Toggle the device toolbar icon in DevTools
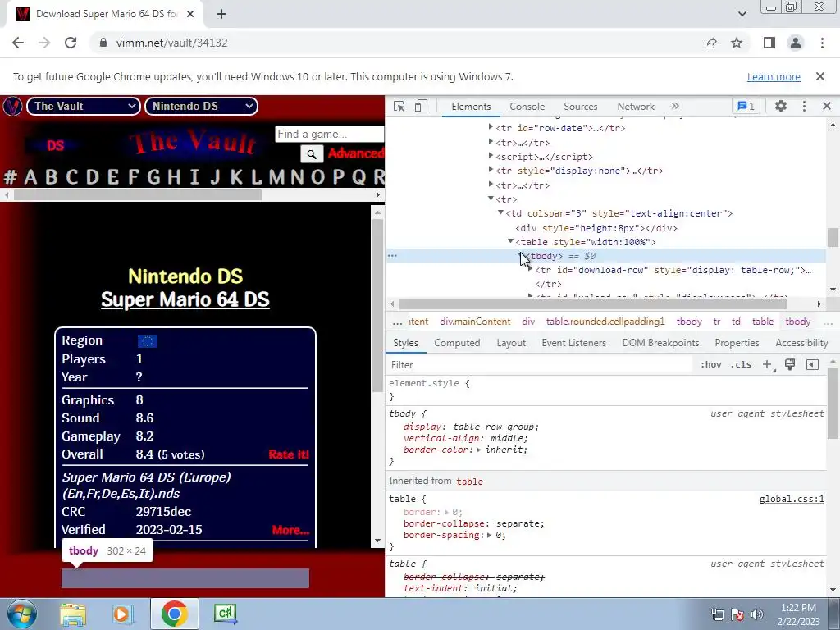 pyautogui.click(x=421, y=106)
